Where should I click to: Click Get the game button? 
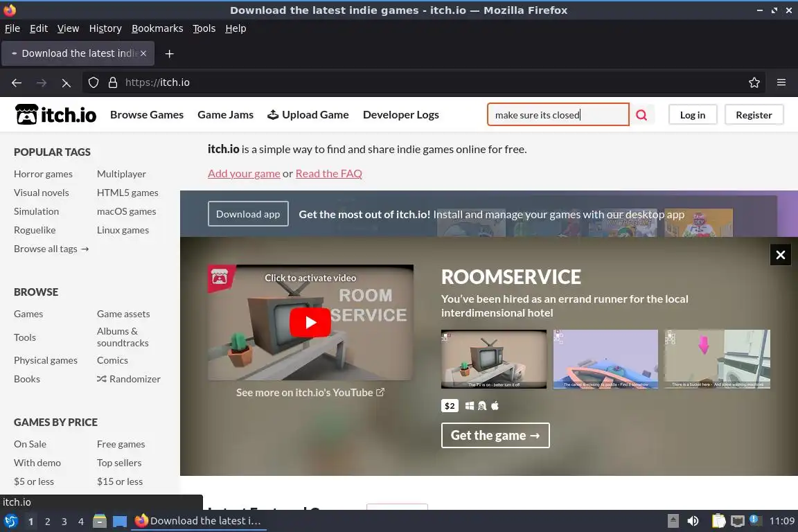point(495,435)
